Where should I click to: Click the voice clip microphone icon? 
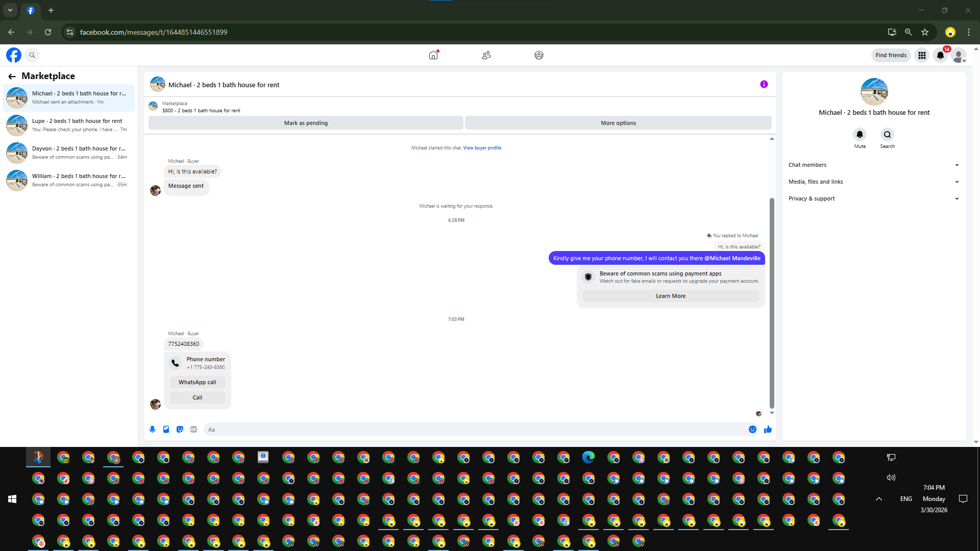pos(152,430)
